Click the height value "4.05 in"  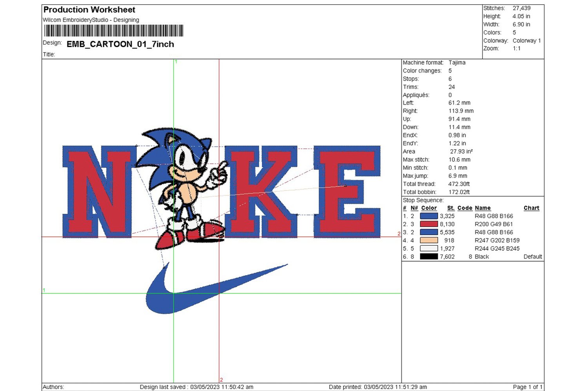(521, 16)
